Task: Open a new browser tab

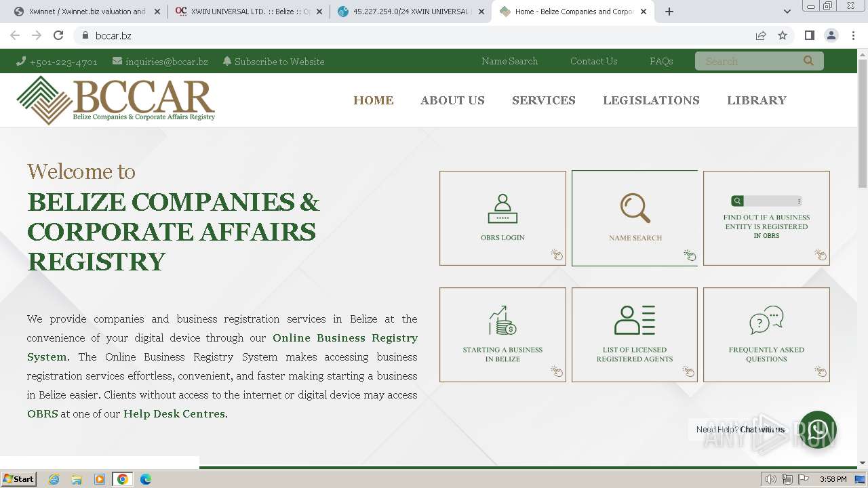Action: (669, 12)
